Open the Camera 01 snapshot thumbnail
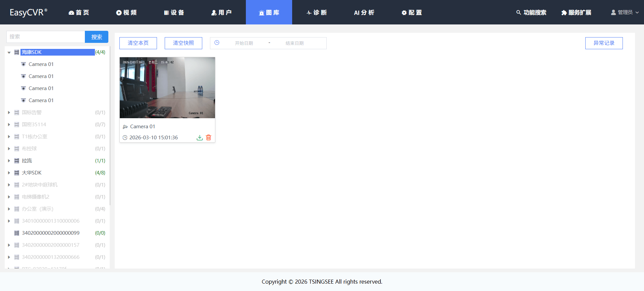Screen dimensions: 644x291 (x=167, y=88)
